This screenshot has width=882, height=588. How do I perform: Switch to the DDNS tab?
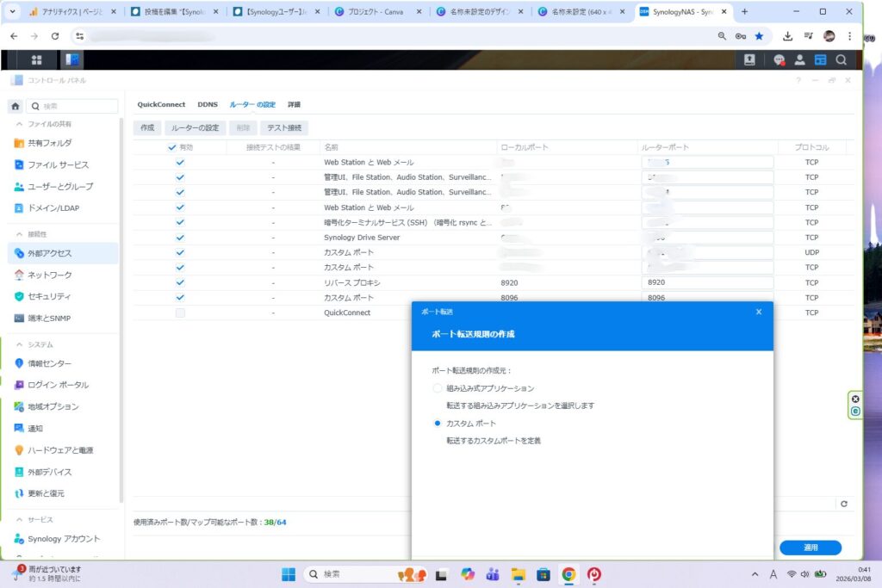[208, 104]
